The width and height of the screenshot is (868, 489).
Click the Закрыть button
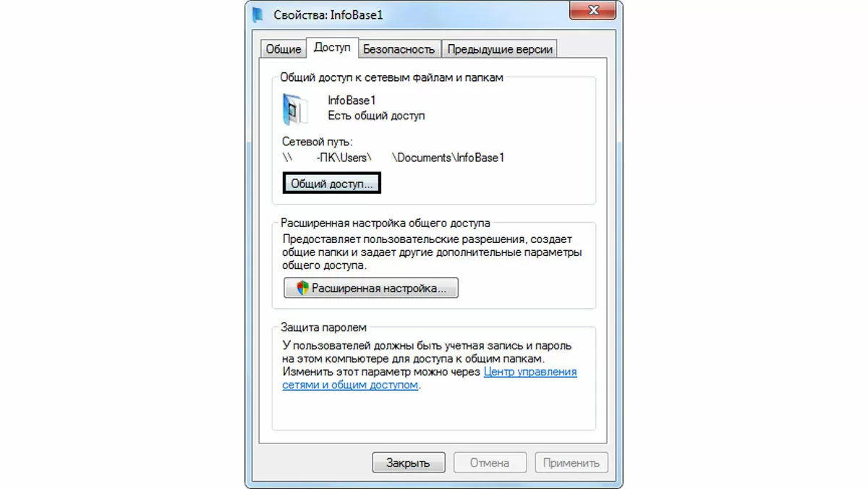point(408,462)
